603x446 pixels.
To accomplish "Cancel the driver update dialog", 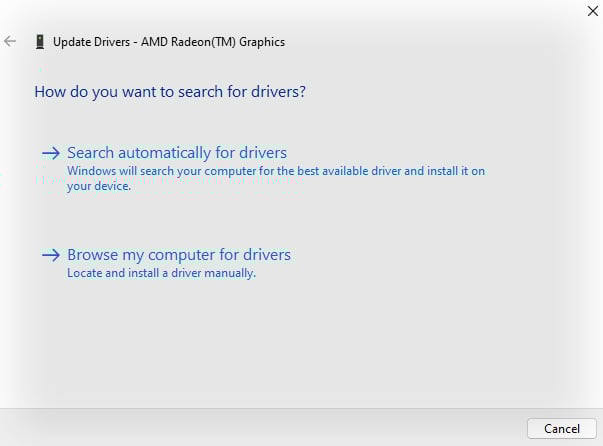I will (561, 428).
